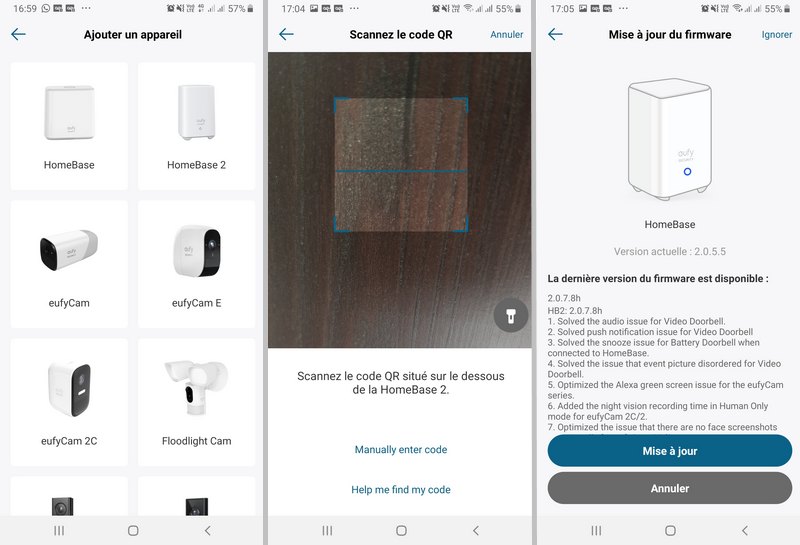Viewport: 800px width, 545px height.
Task: Tap the flashlight icon on QR scanner
Action: tap(511, 316)
